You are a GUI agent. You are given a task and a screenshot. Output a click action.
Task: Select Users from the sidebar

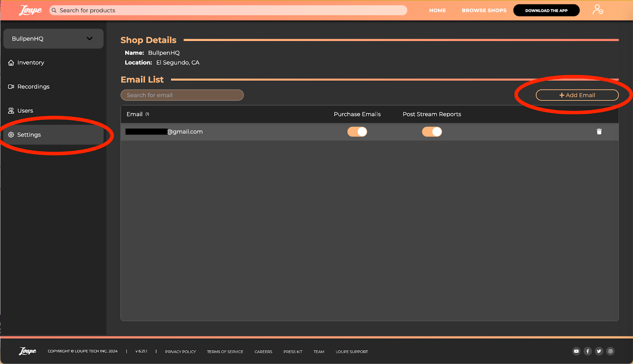[x=25, y=111]
